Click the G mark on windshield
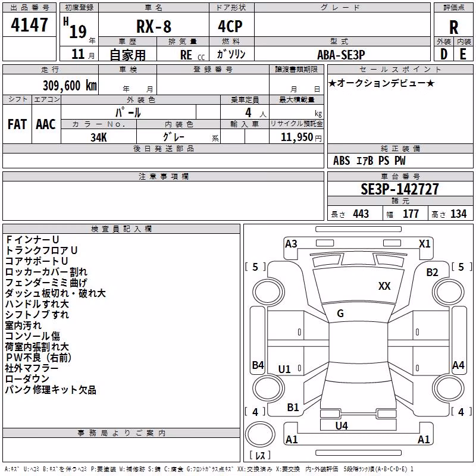 (340, 314)
